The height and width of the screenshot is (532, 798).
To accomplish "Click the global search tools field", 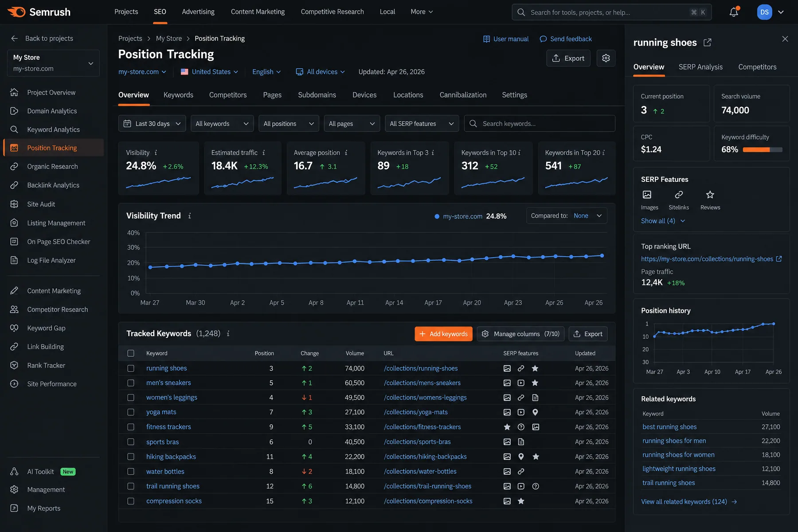I will (612, 12).
